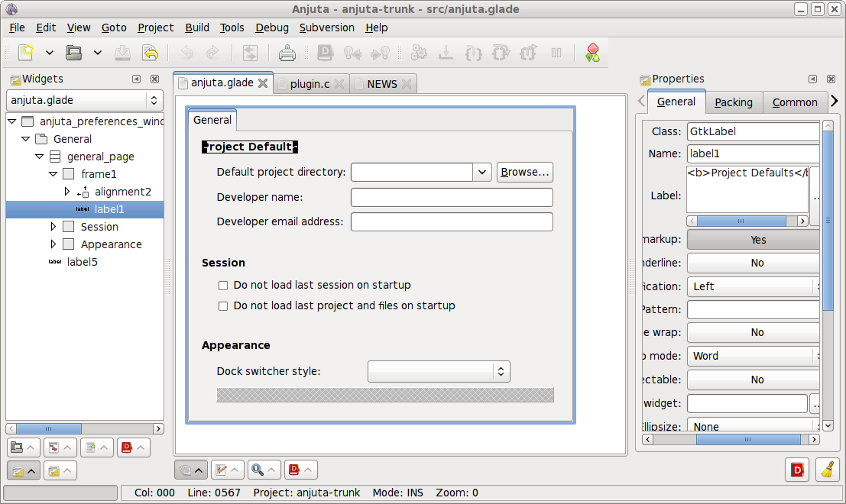Open the checklist tasks pane button
Image resolution: width=846 pixels, height=504 pixels.
click(x=227, y=470)
